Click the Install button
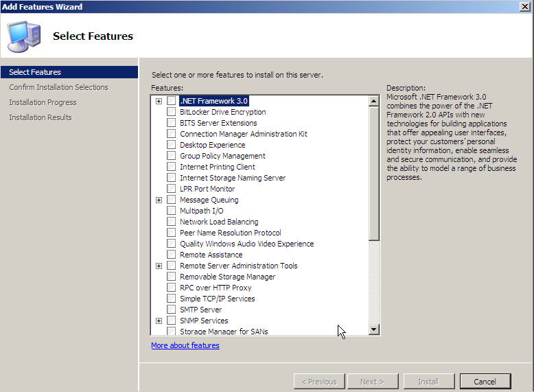Viewport: 534px width, 392px height. 428,382
